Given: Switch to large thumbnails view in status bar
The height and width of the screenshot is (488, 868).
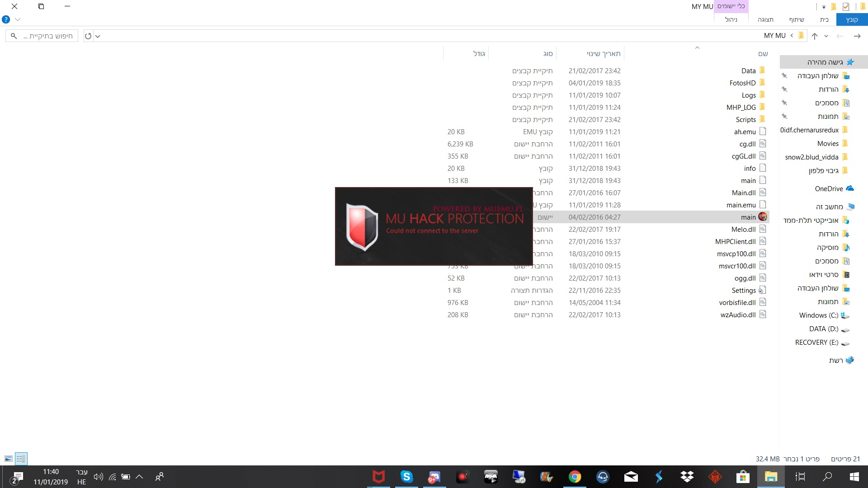Looking at the screenshot, I should click(x=9, y=459).
